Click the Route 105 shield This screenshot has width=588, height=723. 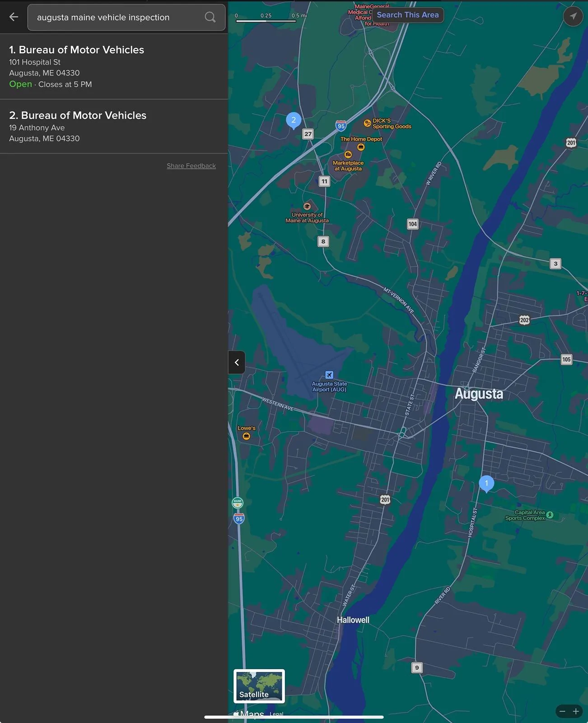(x=566, y=360)
